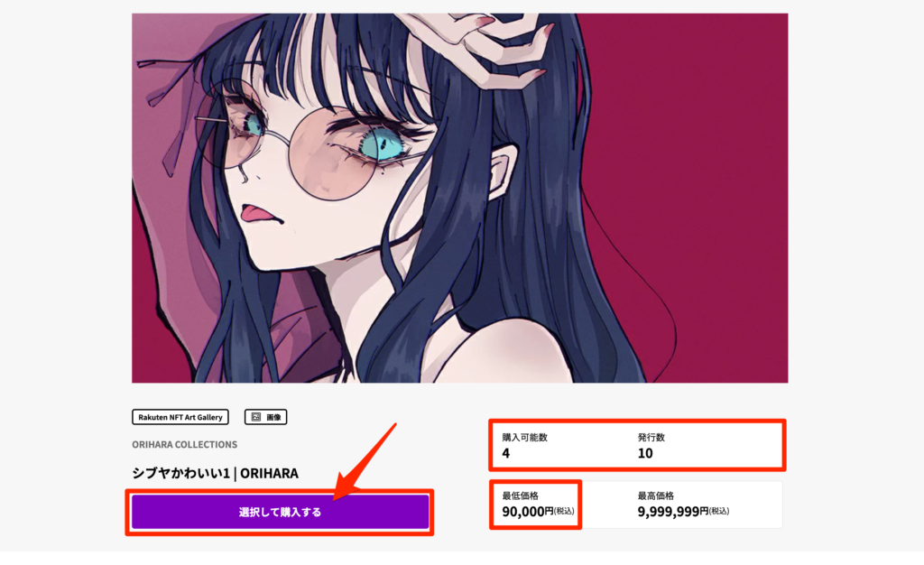The height and width of the screenshot is (565, 924).
Task: Click the 購入可能数 label
Action: tap(524, 437)
